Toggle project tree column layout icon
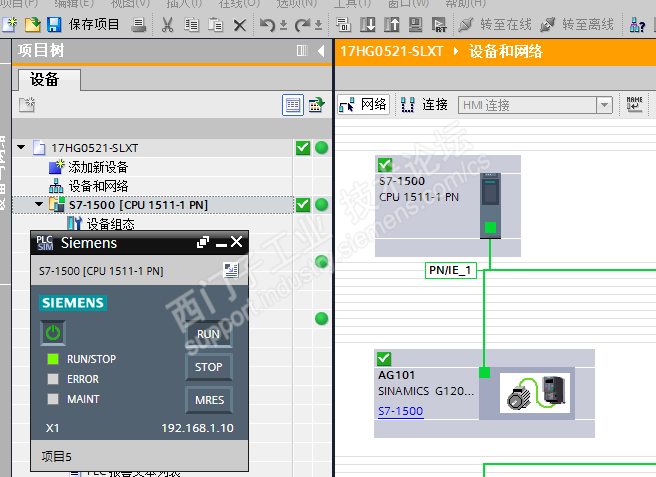Viewport: 656px width, 477px height. click(x=302, y=51)
